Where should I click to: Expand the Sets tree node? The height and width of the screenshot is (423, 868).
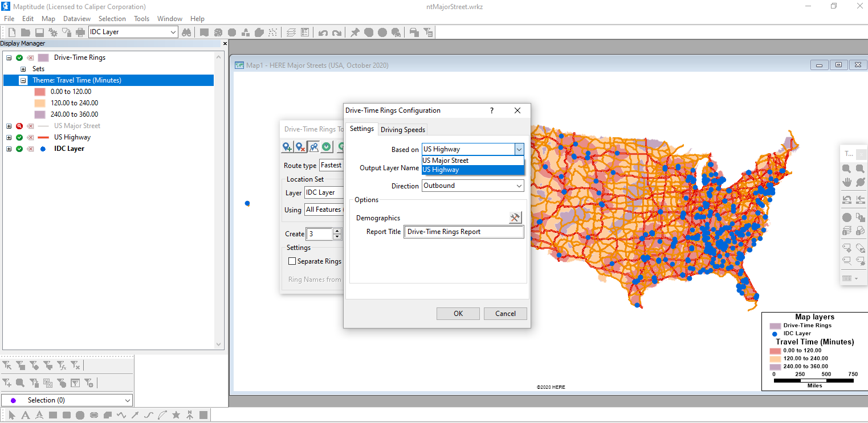23,69
